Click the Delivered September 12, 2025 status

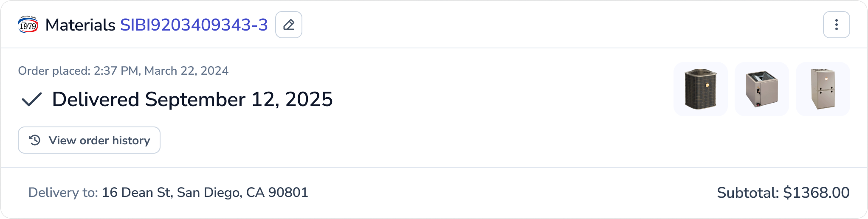pyautogui.click(x=192, y=99)
